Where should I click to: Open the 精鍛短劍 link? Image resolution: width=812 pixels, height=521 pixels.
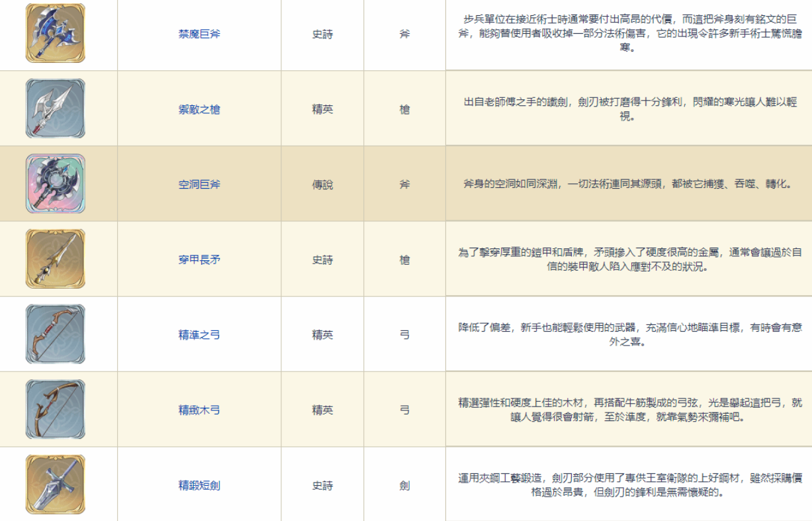click(x=199, y=485)
